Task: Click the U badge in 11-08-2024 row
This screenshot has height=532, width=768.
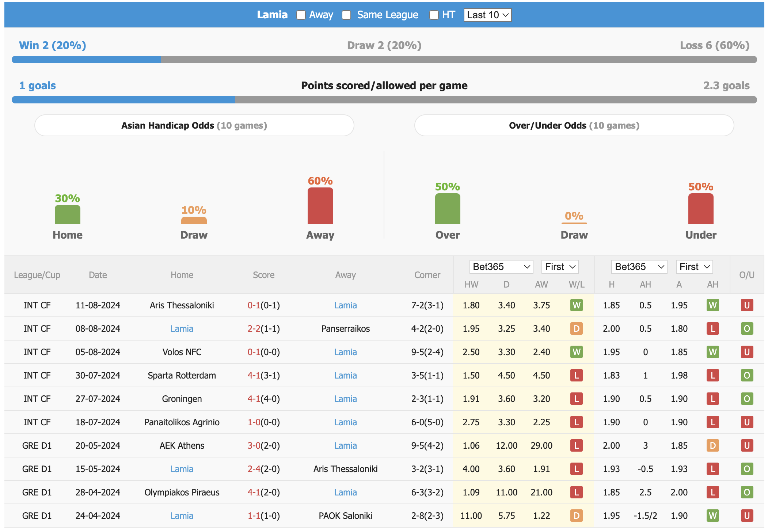Action: (747, 305)
